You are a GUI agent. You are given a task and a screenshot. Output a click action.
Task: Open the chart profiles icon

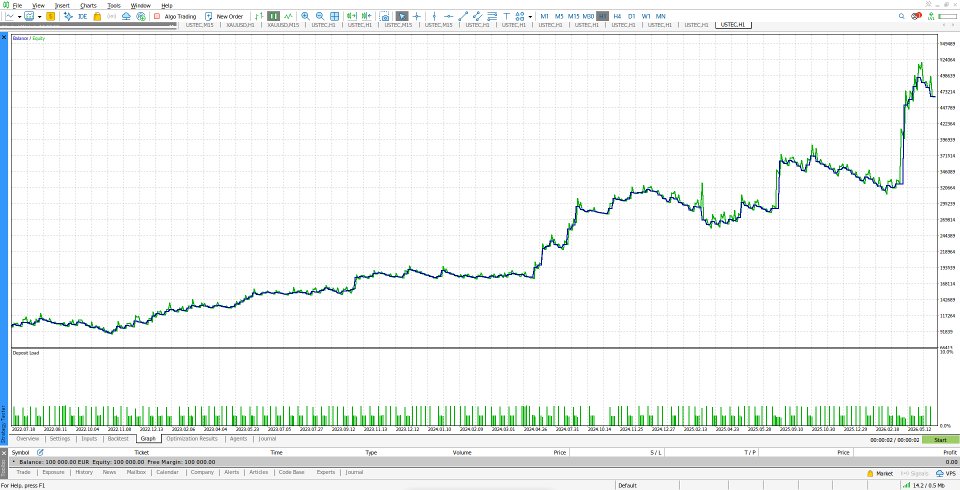(x=29, y=16)
